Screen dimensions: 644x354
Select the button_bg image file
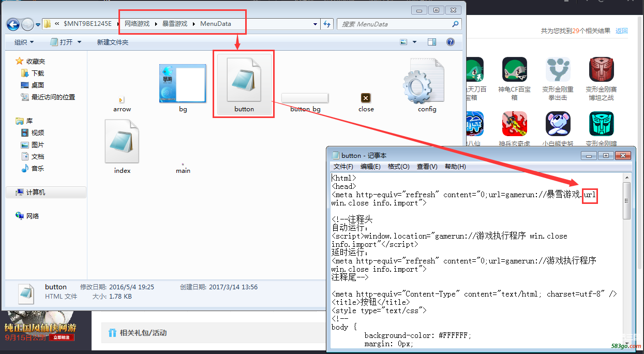tap(305, 98)
